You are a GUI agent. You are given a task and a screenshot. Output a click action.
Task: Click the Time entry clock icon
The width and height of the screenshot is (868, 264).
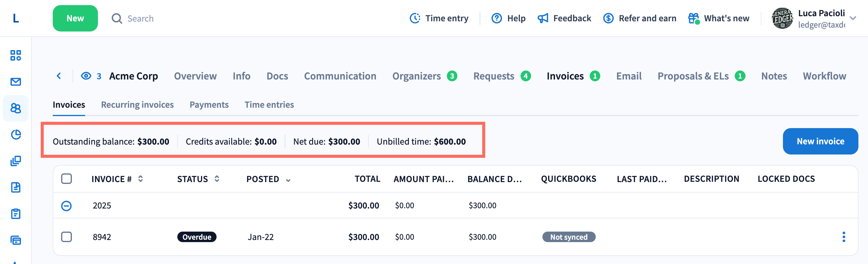pyautogui.click(x=415, y=18)
